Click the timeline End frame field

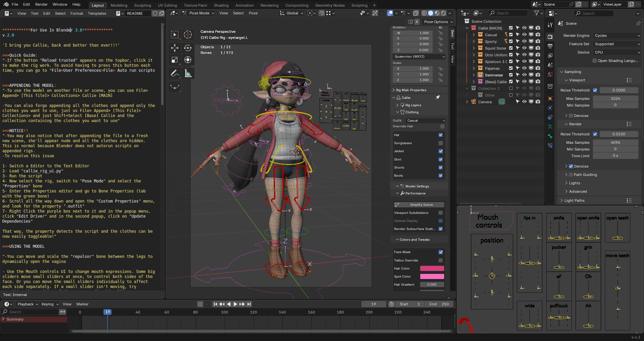pos(439,304)
